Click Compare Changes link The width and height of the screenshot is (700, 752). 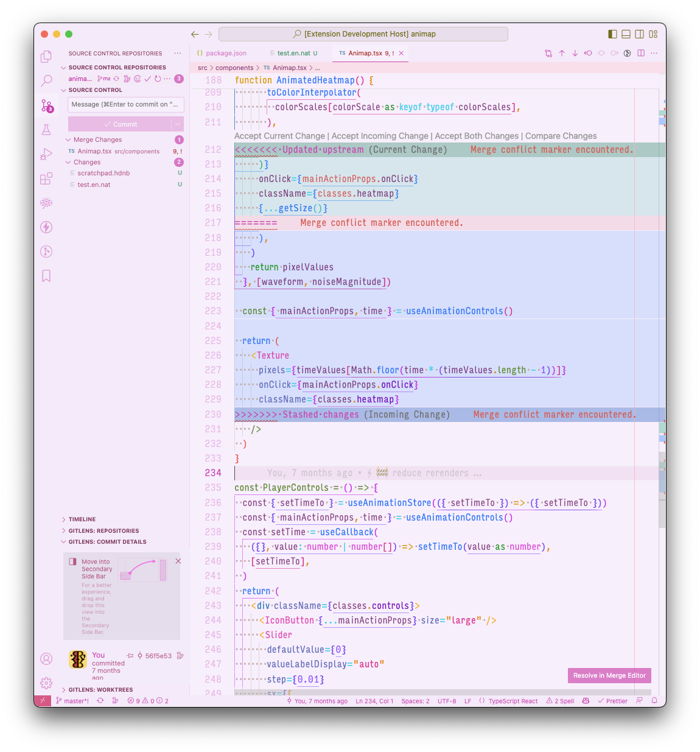coord(561,136)
